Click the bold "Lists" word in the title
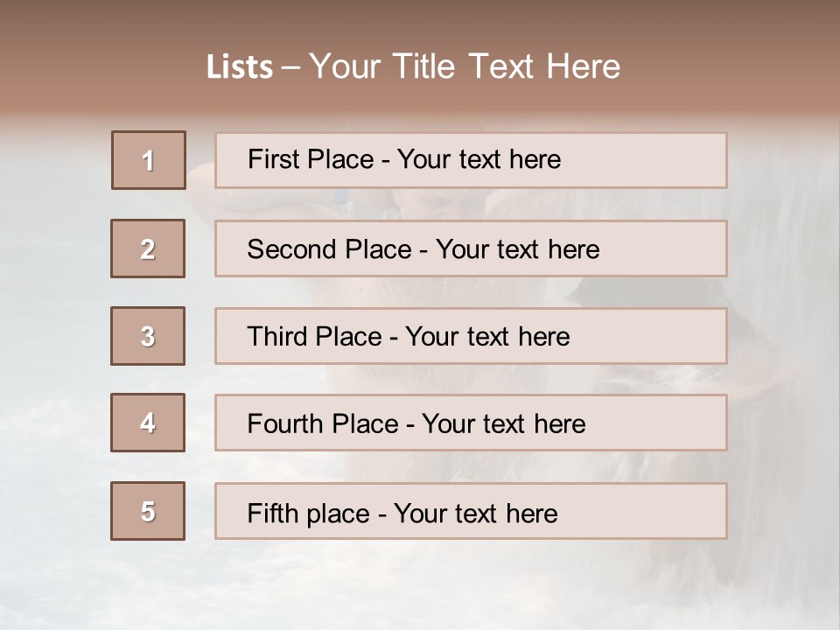This screenshot has height=630, width=840. 239,67
